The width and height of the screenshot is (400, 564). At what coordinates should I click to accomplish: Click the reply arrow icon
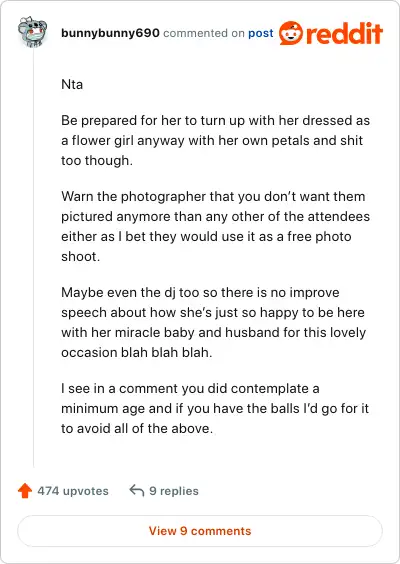pyautogui.click(x=137, y=490)
